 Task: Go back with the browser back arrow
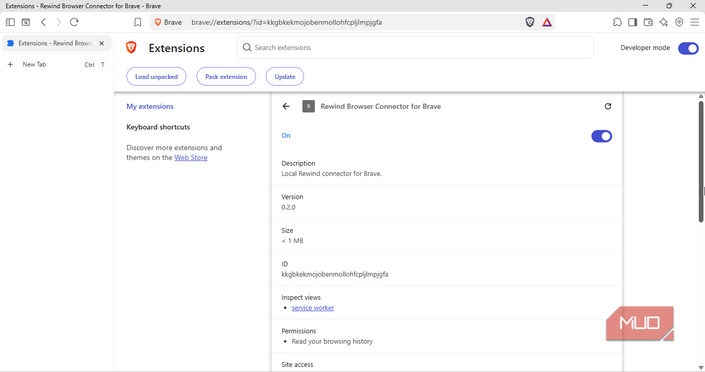coord(43,22)
